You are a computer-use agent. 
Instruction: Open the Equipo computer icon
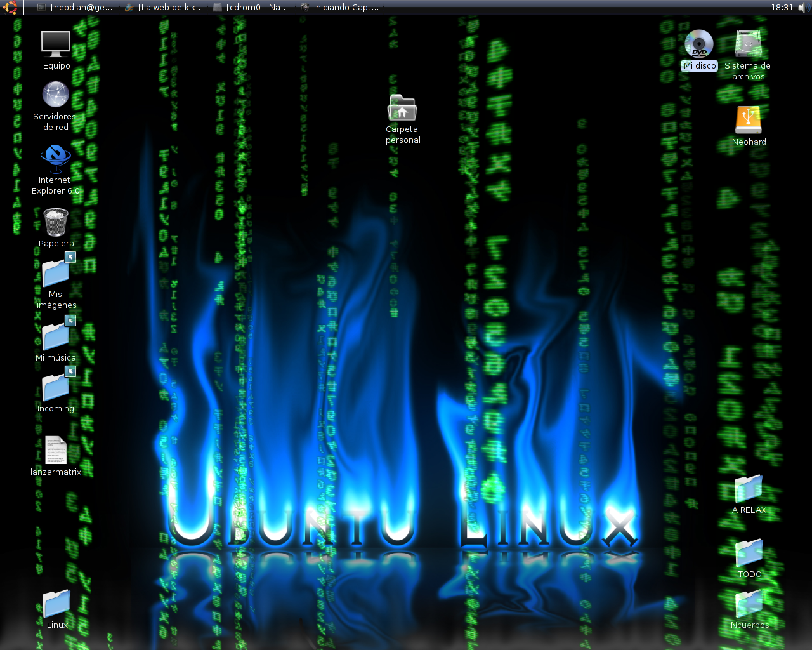[x=56, y=44]
